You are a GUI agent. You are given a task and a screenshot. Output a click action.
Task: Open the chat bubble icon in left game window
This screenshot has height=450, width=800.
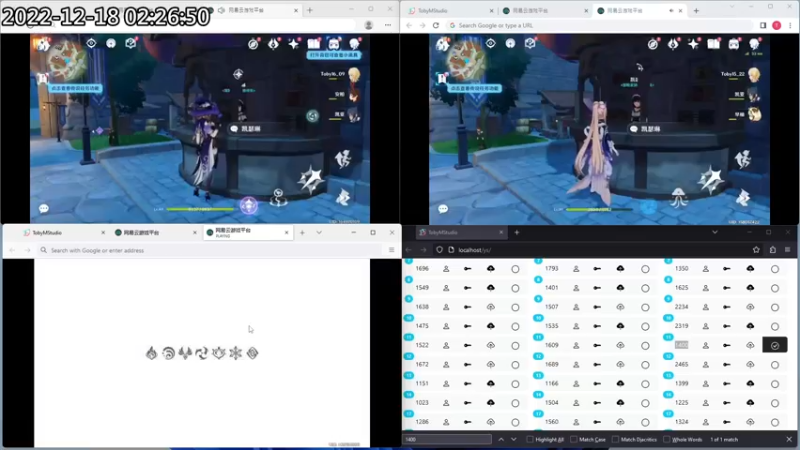click(x=44, y=208)
